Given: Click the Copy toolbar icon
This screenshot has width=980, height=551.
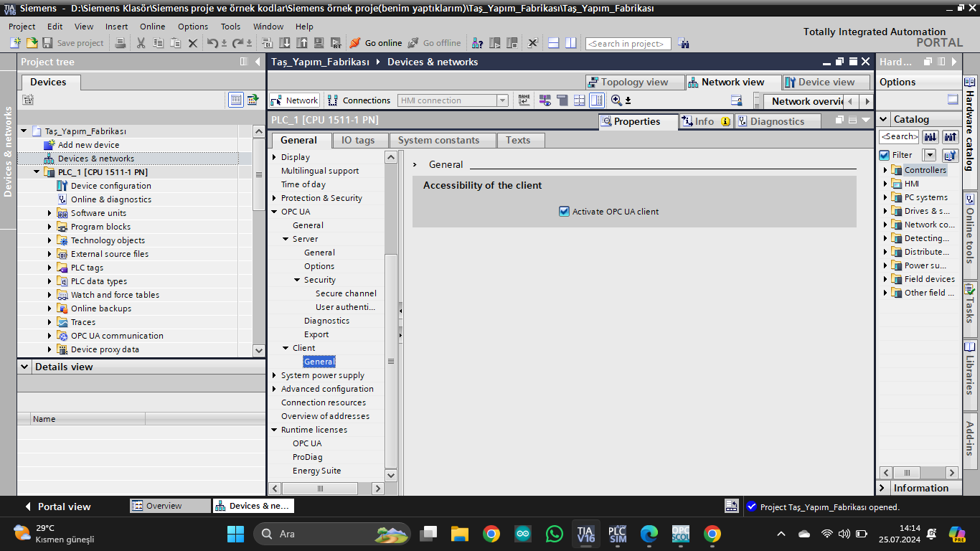Looking at the screenshot, I should click(158, 43).
